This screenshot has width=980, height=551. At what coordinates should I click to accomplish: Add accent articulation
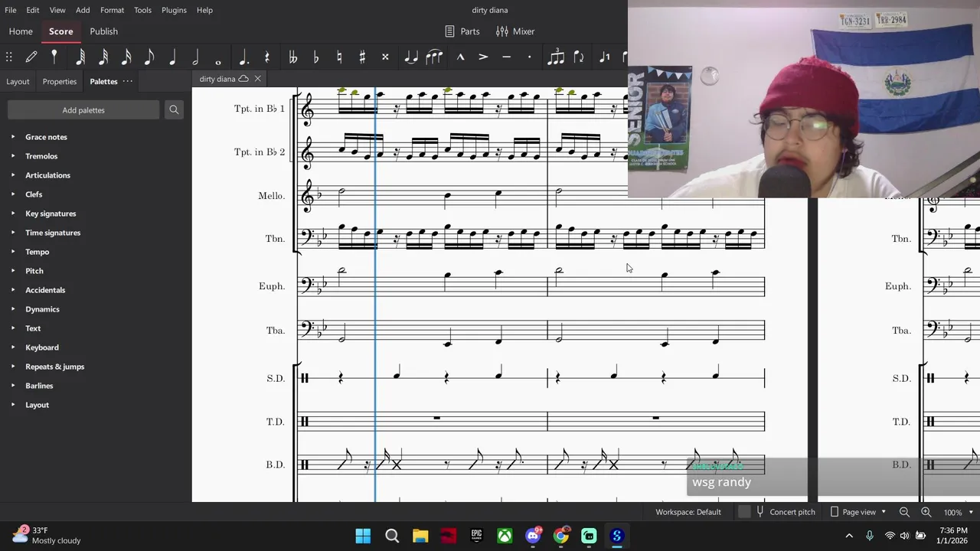[483, 57]
